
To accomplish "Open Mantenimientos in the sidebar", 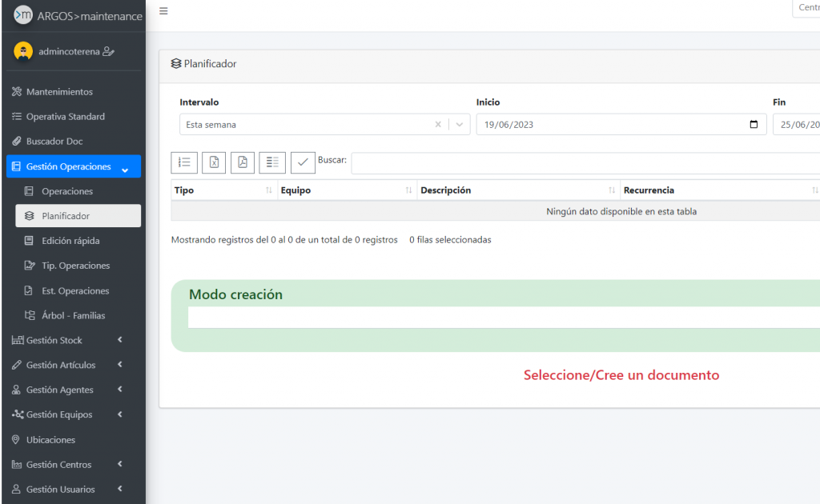I will tap(59, 92).
